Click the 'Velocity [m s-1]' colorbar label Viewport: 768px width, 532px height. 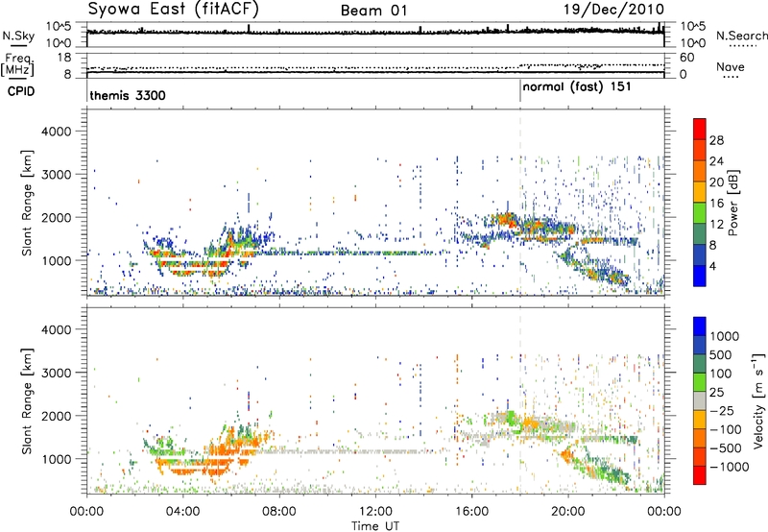[758, 400]
